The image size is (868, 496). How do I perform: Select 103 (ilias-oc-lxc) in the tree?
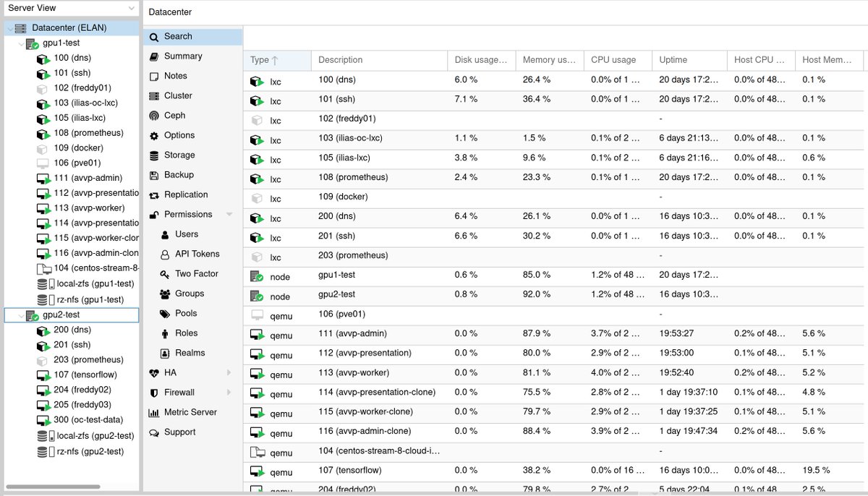[x=86, y=103]
